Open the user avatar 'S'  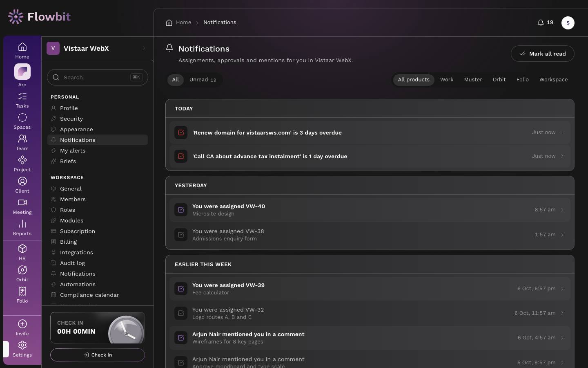point(568,23)
